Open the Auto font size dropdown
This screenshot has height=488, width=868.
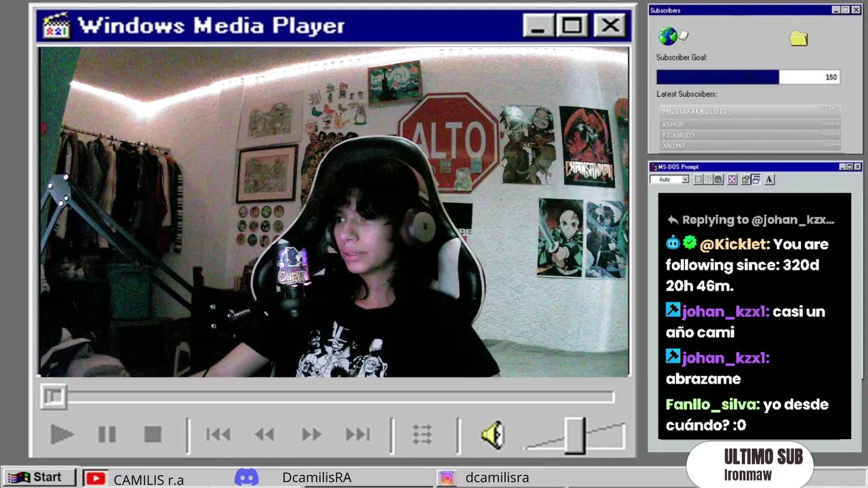686,180
